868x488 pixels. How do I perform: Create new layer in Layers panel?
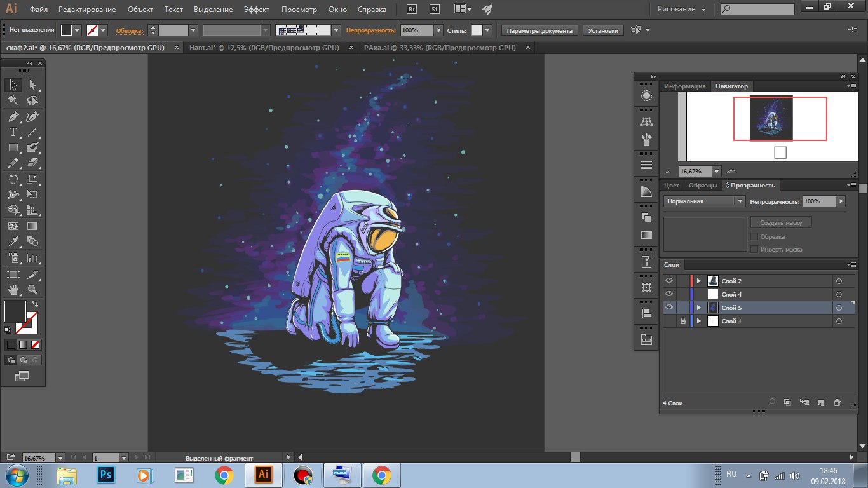point(820,403)
